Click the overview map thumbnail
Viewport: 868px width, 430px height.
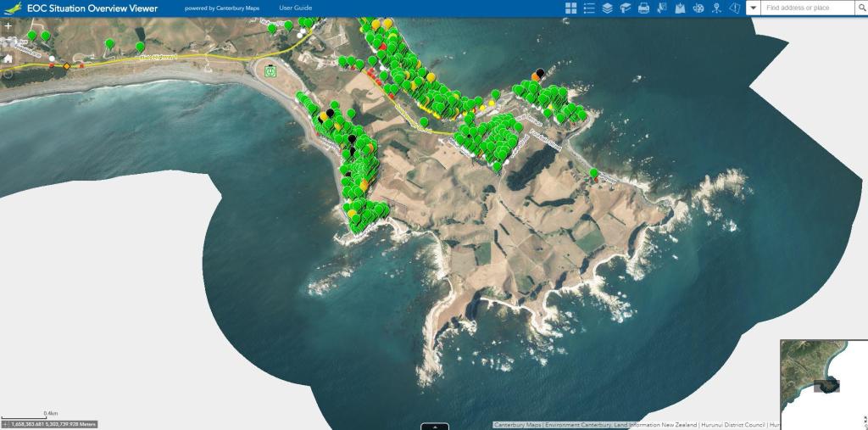(824, 384)
